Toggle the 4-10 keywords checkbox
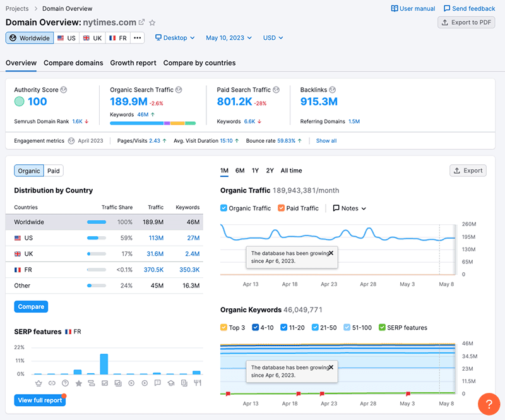The image size is (505, 420). 255,328
